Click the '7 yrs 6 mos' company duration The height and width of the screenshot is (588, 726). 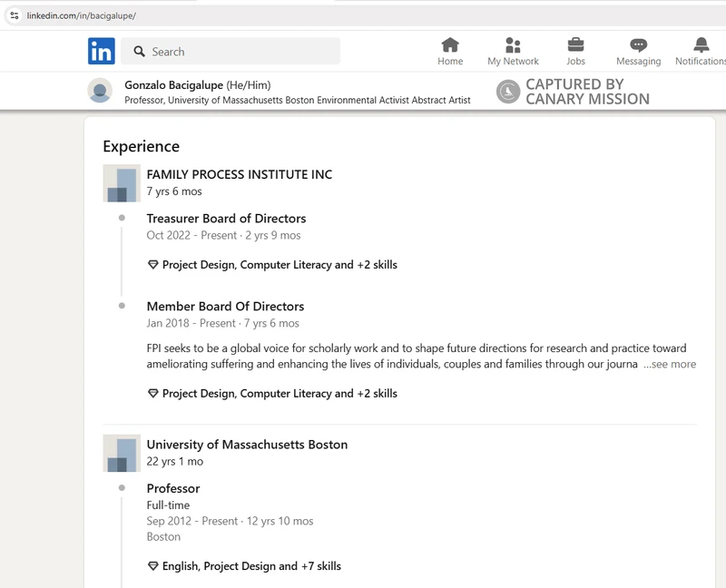click(174, 191)
